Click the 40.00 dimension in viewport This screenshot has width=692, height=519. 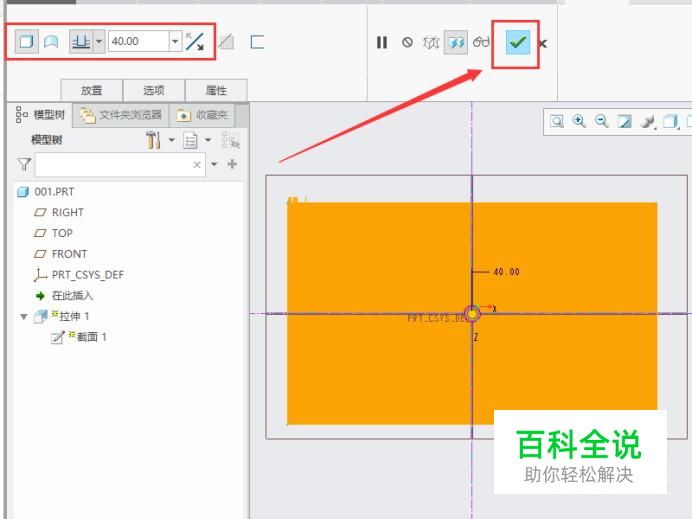pyautogui.click(x=506, y=272)
